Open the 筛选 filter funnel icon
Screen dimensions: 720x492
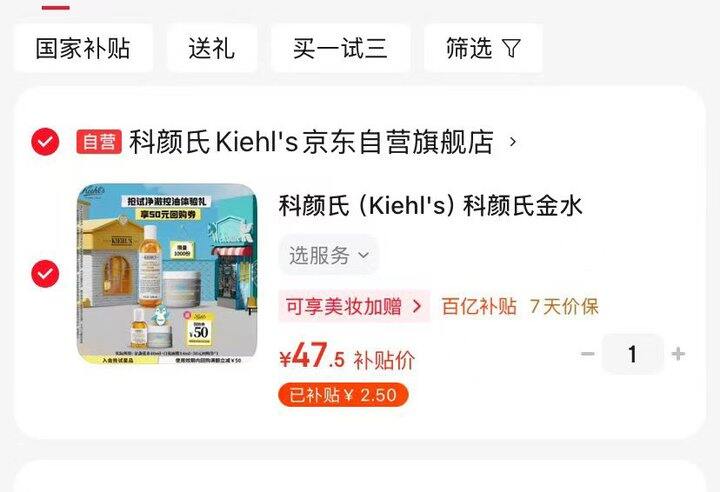point(511,48)
